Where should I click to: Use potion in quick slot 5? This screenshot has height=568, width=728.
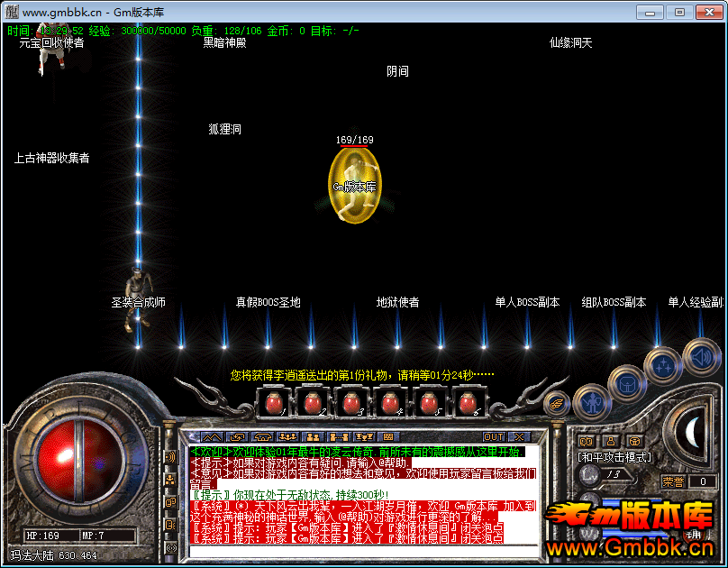pyautogui.click(x=429, y=404)
